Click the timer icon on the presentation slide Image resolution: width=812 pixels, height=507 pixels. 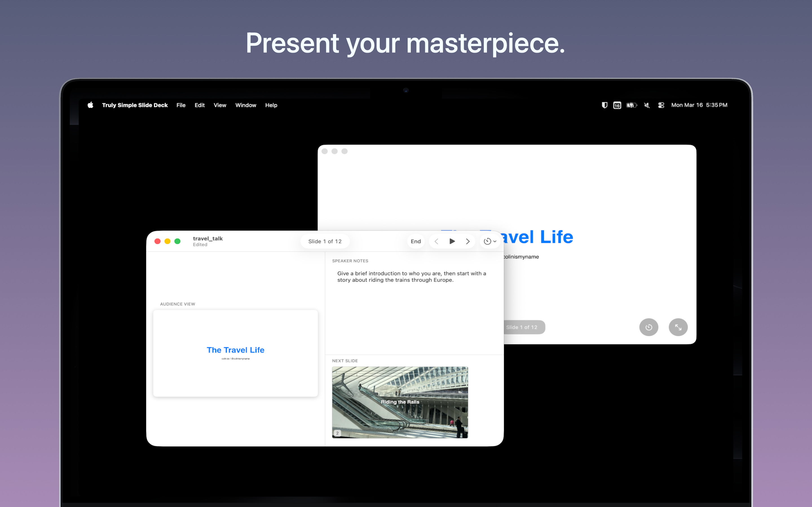(648, 327)
